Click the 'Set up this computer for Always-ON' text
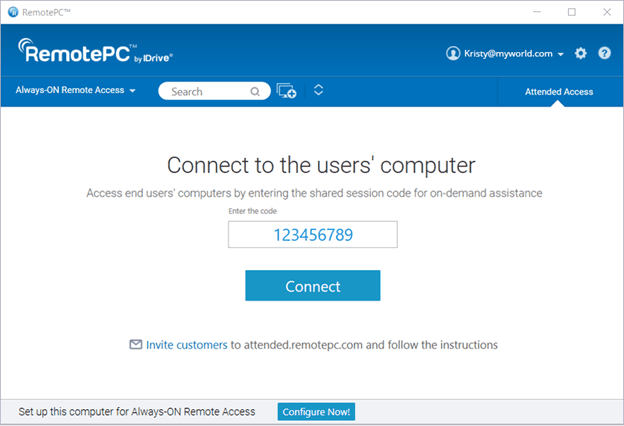Viewport: 624px width, 426px height. (136, 412)
